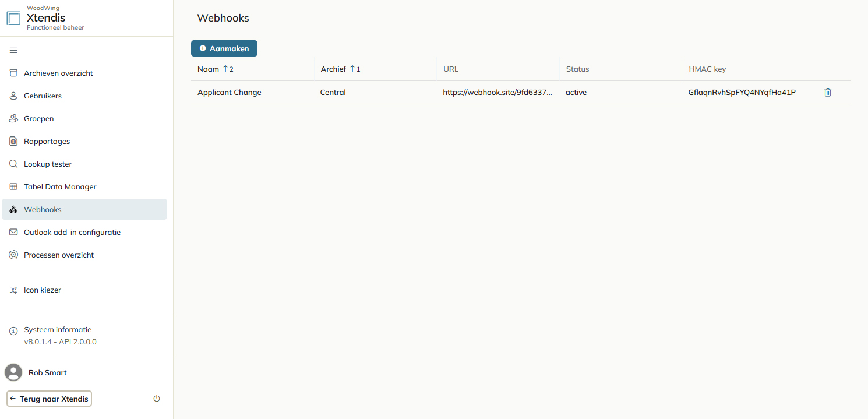
Task: Open Tabel Data Manager menu item
Action: (x=84, y=186)
